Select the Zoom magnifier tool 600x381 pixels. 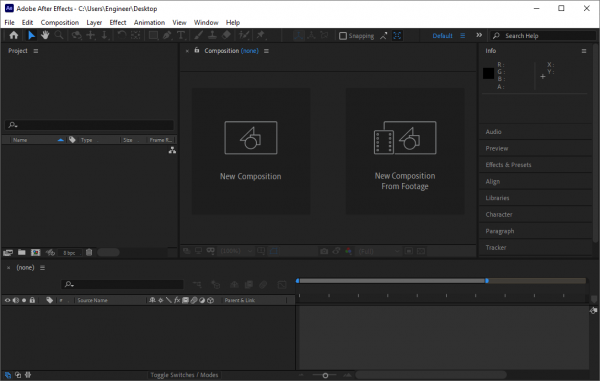coord(59,36)
